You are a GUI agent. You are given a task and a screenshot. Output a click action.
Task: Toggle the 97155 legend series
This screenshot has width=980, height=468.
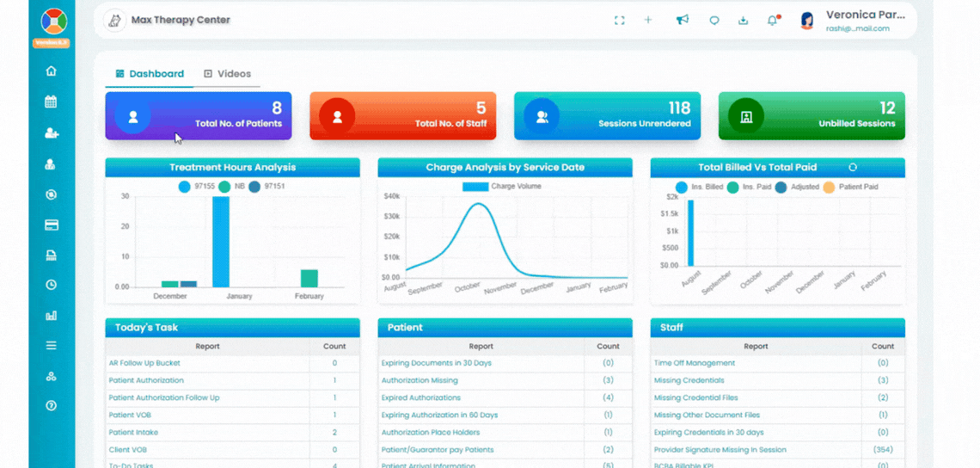pos(196,187)
